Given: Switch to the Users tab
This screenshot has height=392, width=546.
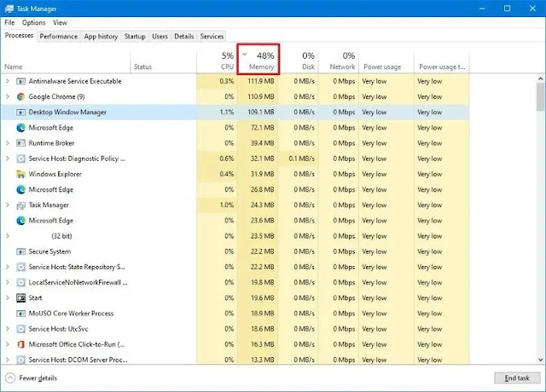Looking at the screenshot, I should point(160,37).
